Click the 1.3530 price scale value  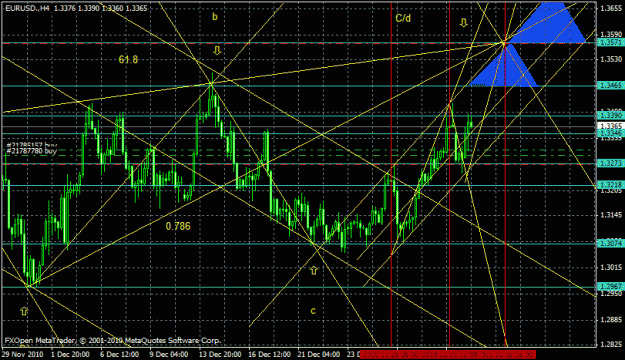point(611,59)
